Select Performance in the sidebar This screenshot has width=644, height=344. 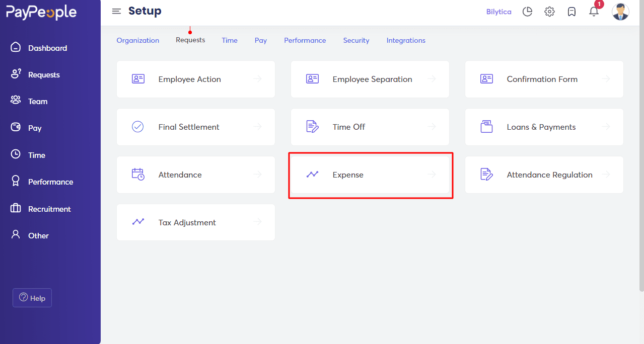pos(50,182)
